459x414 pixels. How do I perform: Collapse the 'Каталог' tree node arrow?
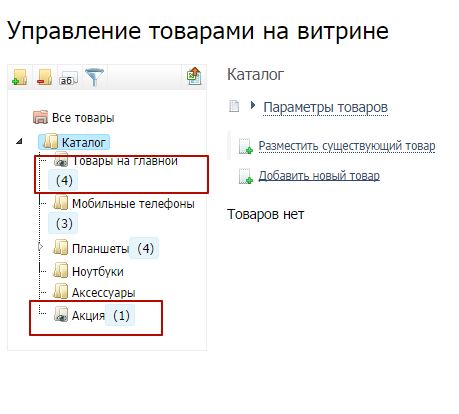click(x=19, y=141)
